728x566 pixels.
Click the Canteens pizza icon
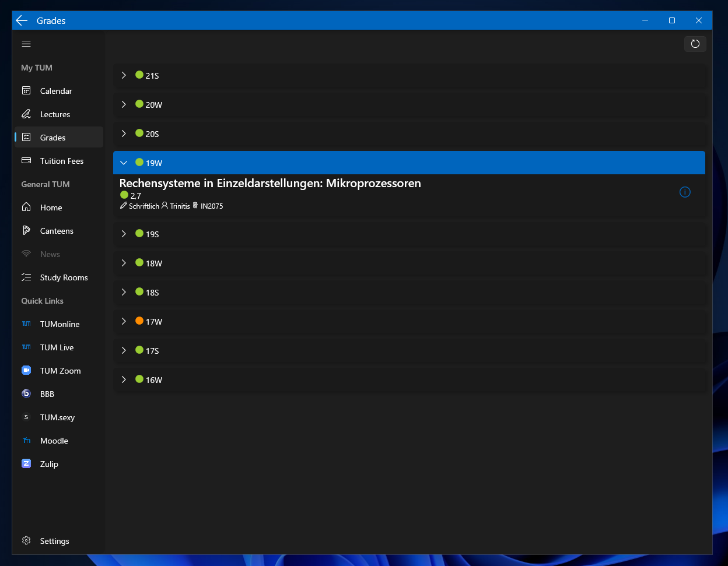[x=26, y=230]
